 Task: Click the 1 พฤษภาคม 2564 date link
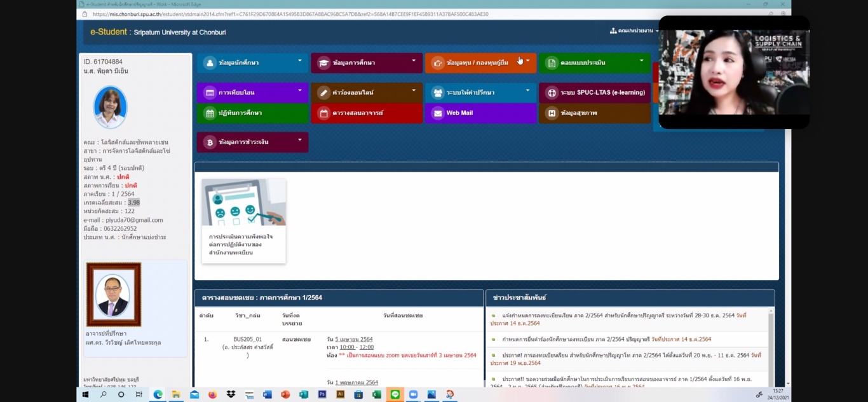[356, 382]
